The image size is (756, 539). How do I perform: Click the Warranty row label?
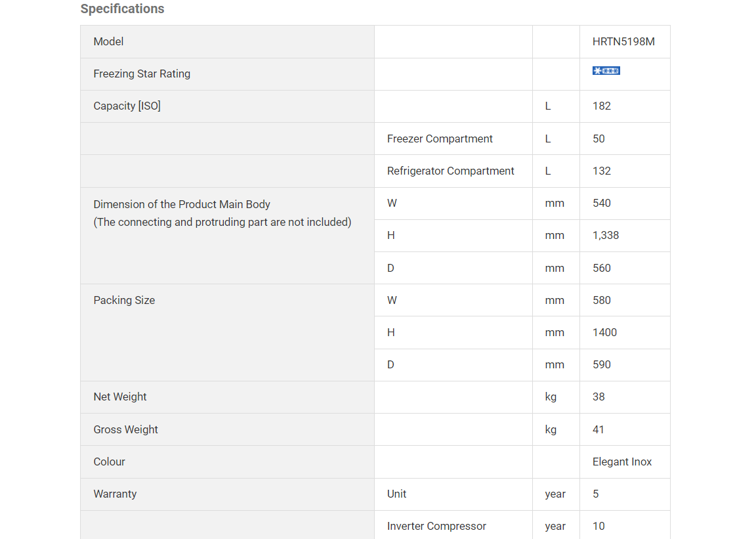(115, 494)
